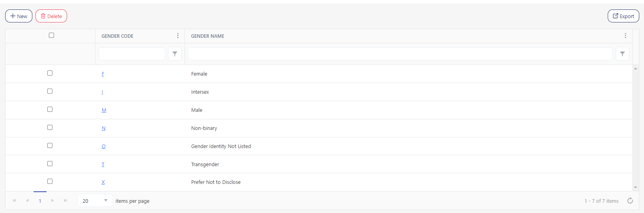644x213 pixels.
Task: Open the gender code M link
Action: click(104, 110)
